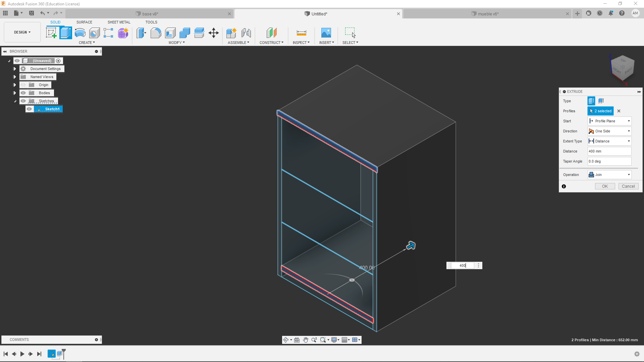Toggle visibility of Sketches folder

(x=22, y=101)
